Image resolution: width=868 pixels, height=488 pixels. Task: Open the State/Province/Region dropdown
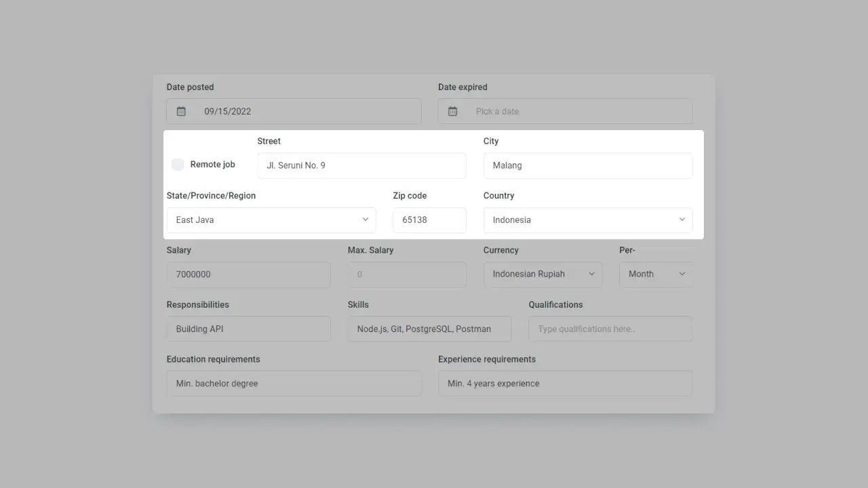coord(271,220)
